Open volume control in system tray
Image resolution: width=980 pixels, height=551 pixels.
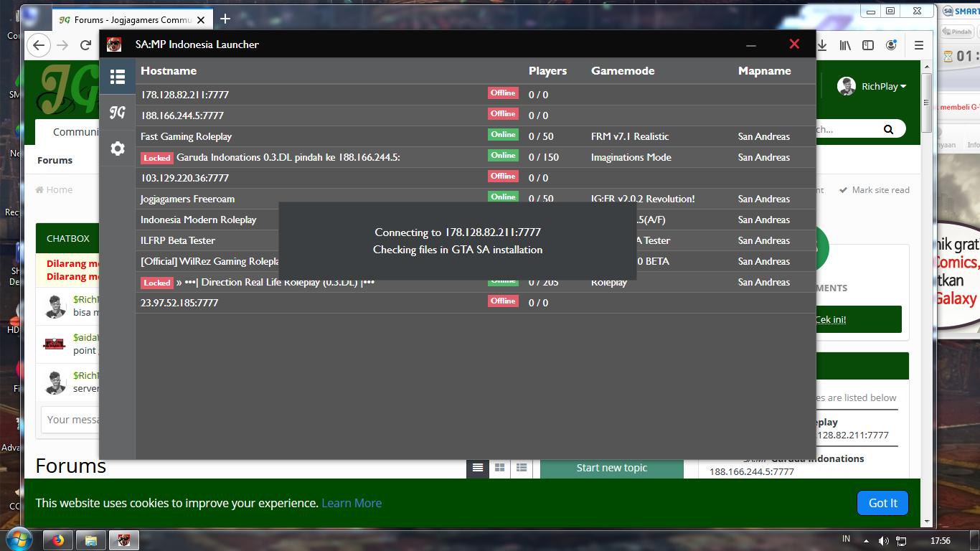tap(883, 540)
